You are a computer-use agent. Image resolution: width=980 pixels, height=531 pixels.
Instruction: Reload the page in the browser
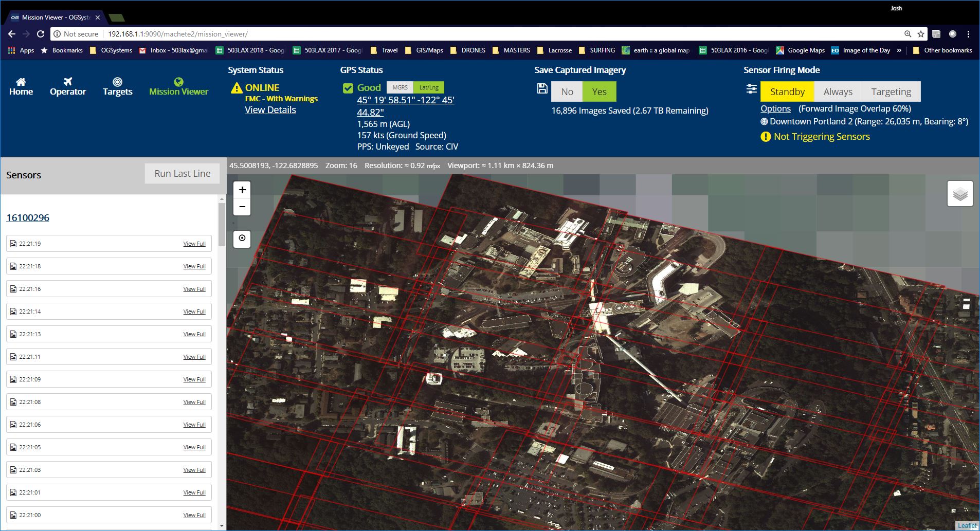pyautogui.click(x=41, y=34)
